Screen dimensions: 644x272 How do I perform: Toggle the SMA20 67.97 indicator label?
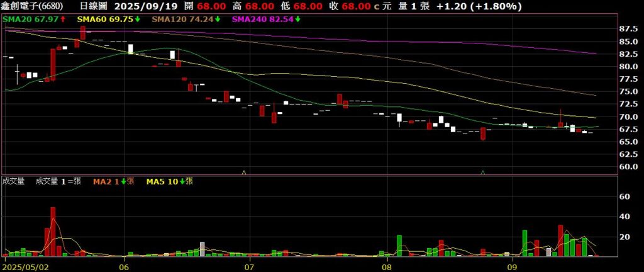(31, 20)
